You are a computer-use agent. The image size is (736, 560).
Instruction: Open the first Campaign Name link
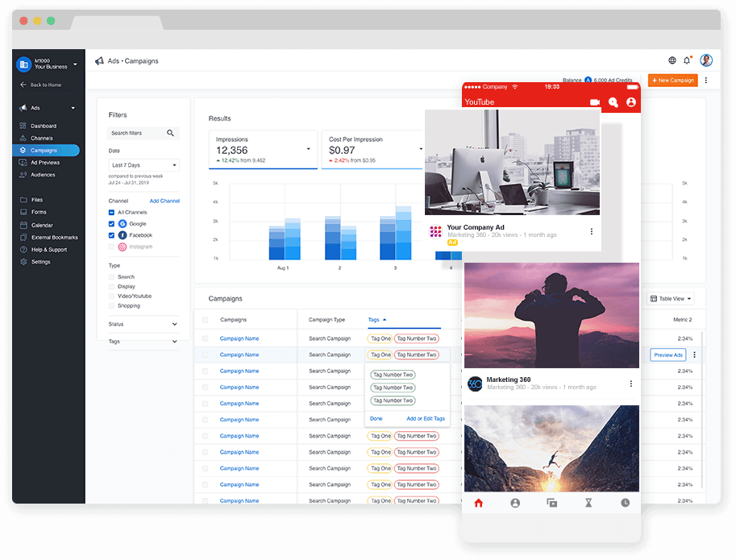pyautogui.click(x=239, y=338)
